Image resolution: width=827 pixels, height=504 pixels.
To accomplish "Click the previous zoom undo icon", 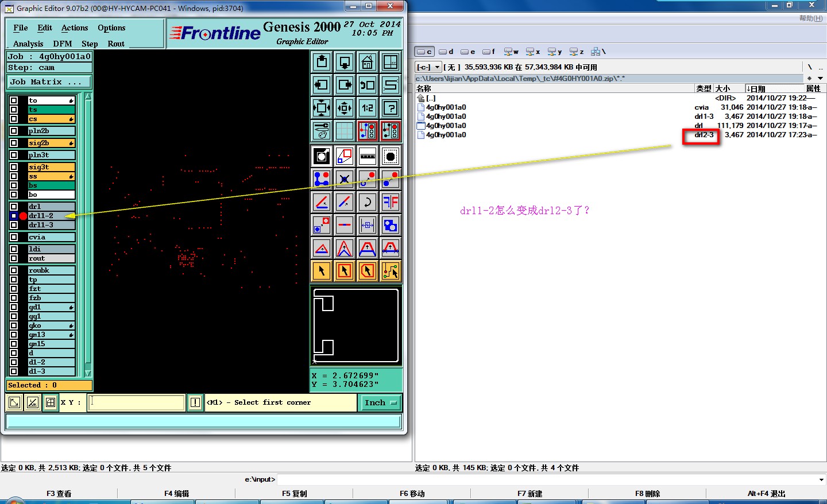I will pos(368,85).
